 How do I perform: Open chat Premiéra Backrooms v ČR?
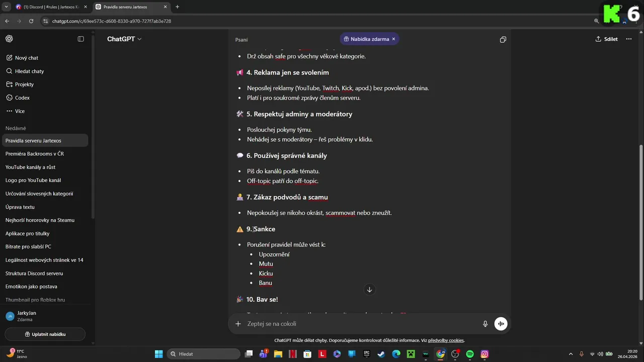pyautogui.click(x=45, y=154)
